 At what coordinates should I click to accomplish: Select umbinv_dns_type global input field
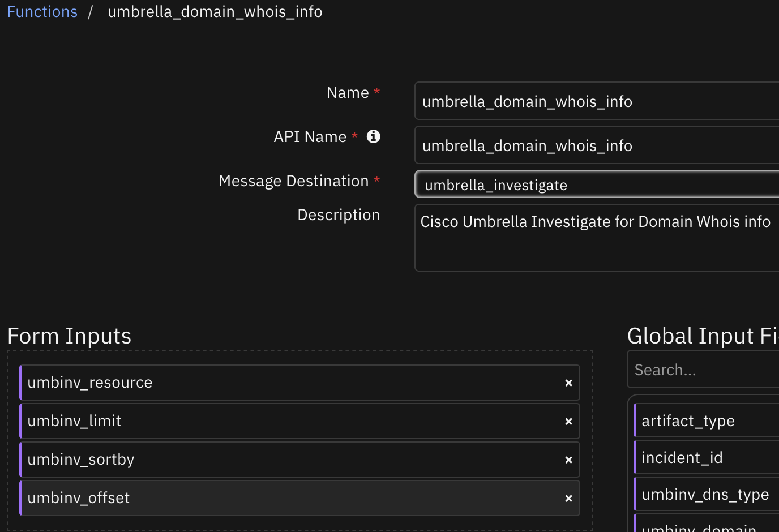707,494
